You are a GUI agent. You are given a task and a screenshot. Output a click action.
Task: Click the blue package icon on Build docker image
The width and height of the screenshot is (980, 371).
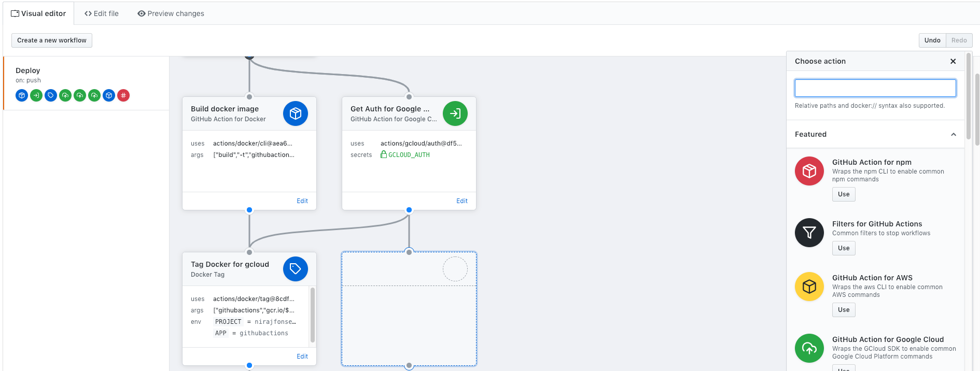click(x=296, y=113)
